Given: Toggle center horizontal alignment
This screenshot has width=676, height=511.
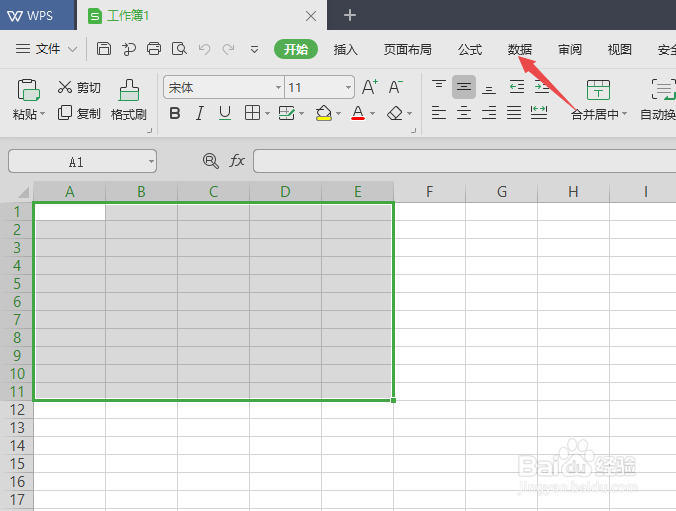Looking at the screenshot, I should point(464,113).
